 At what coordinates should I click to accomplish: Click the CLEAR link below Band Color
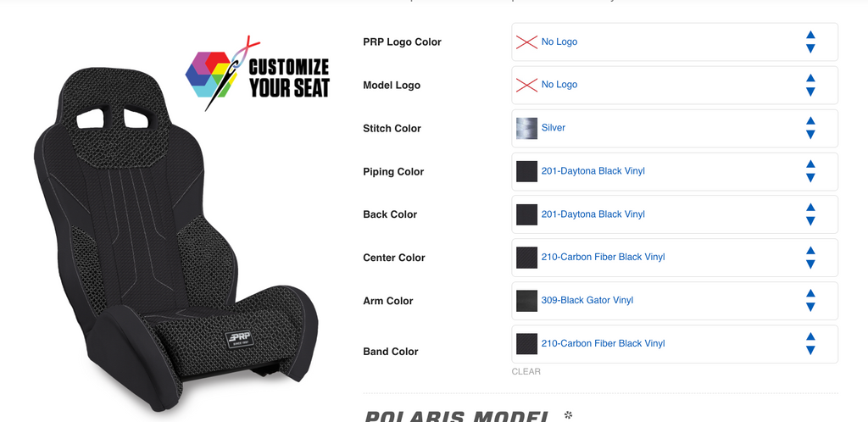coord(526,372)
